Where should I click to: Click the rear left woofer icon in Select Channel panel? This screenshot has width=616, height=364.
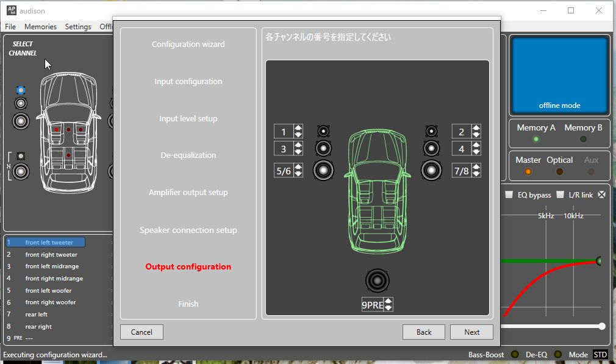21,171
